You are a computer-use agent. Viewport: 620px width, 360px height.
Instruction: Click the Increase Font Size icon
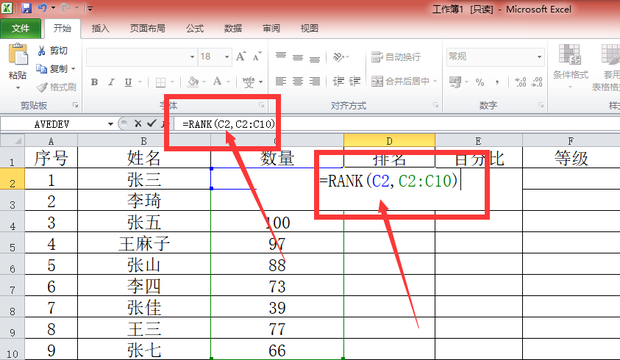pos(241,57)
